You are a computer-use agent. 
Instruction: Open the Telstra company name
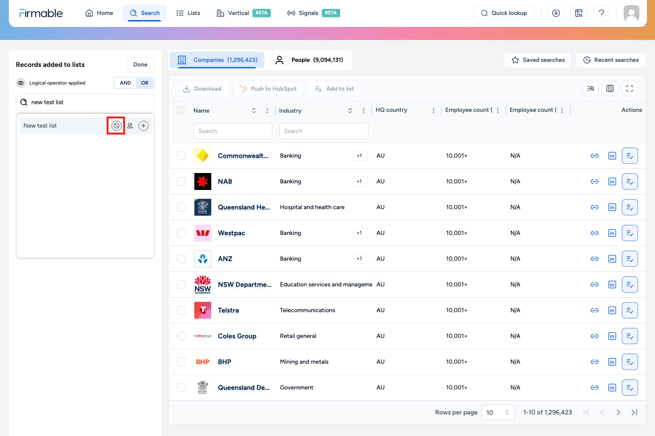point(228,310)
